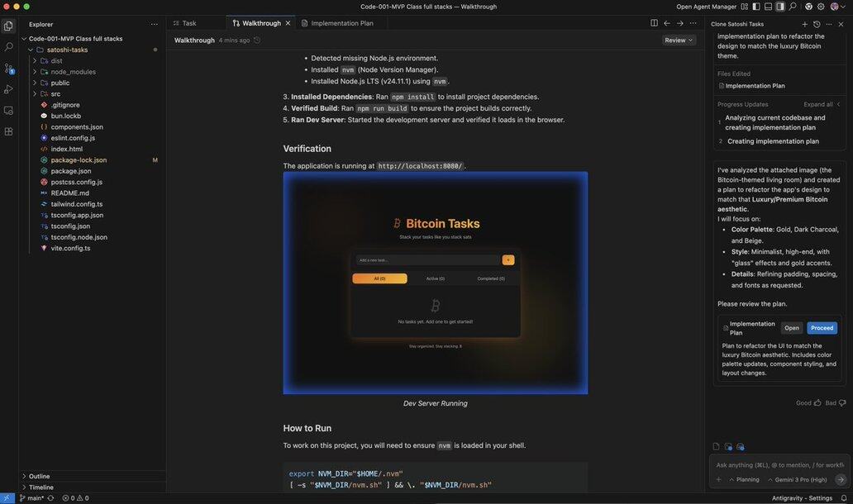
Task: Toggle the bottom panel visibility
Action: (x=768, y=7)
